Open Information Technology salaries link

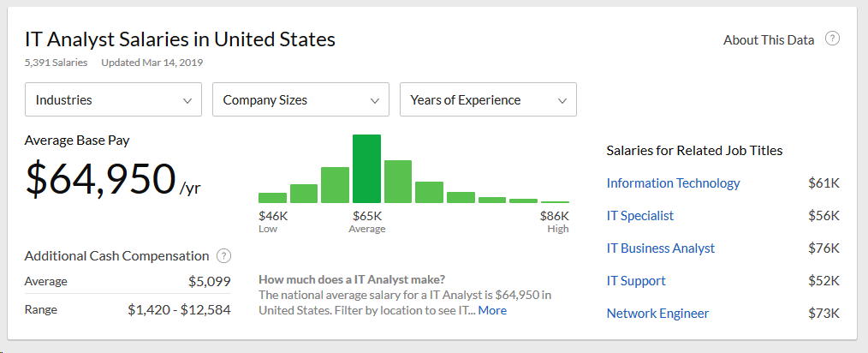point(673,182)
